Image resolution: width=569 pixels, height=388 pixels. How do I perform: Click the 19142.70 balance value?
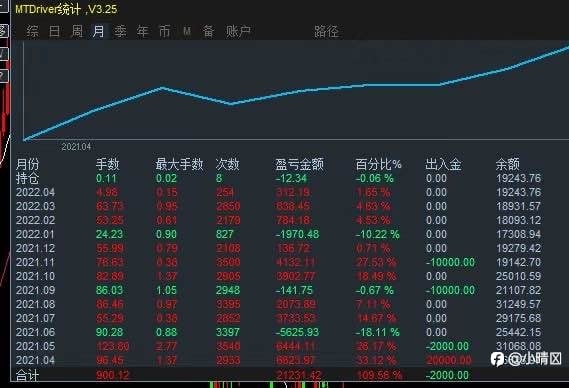[x=519, y=262]
